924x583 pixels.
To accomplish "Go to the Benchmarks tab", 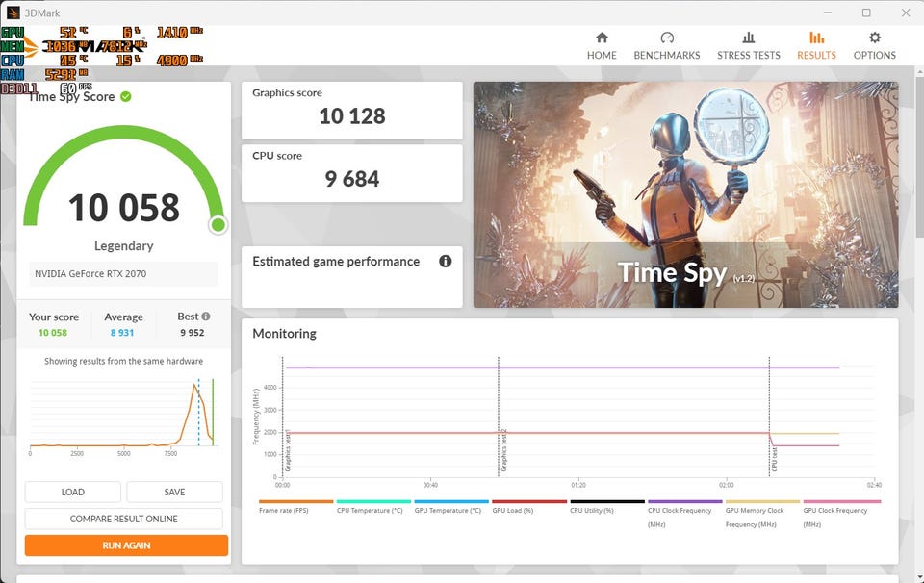I will [x=666, y=46].
